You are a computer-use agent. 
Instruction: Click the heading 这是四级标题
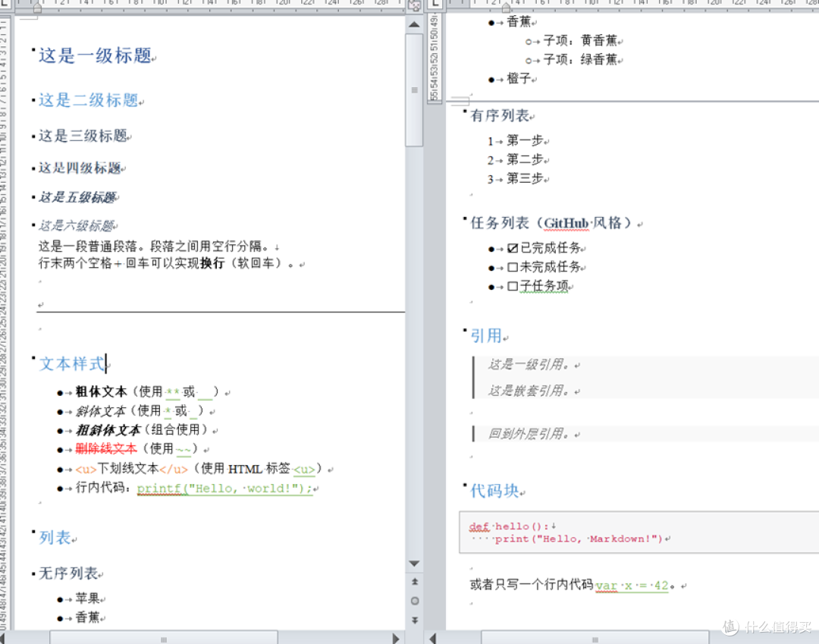pos(80,168)
